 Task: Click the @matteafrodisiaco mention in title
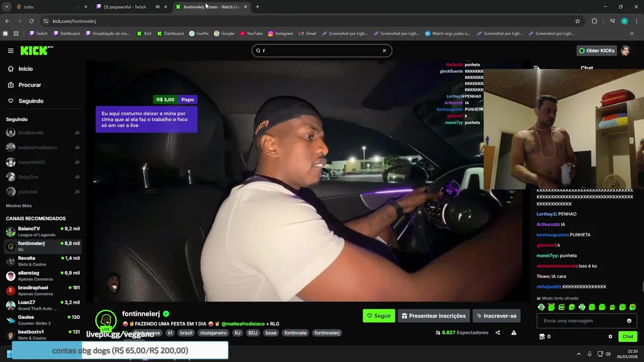point(243,324)
